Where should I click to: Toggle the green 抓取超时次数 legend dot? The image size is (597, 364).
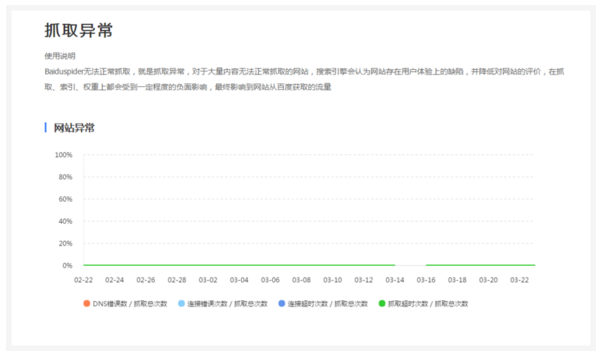[382, 303]
